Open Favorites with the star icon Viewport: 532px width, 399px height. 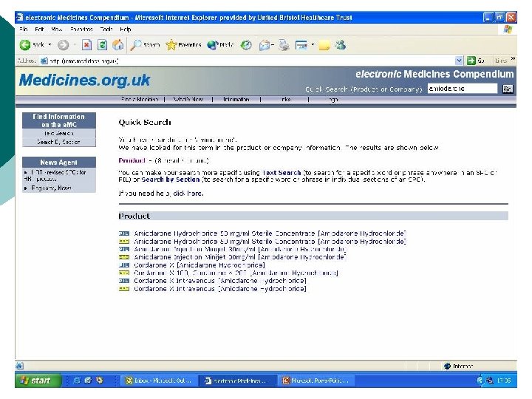coord(171,45)
